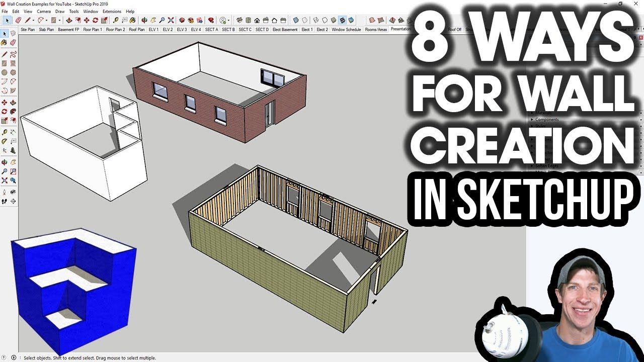This screenshot has width=644, height=362.
Task: Switch to Floor Plan 1 scene tab
Action: click(93, 30)
